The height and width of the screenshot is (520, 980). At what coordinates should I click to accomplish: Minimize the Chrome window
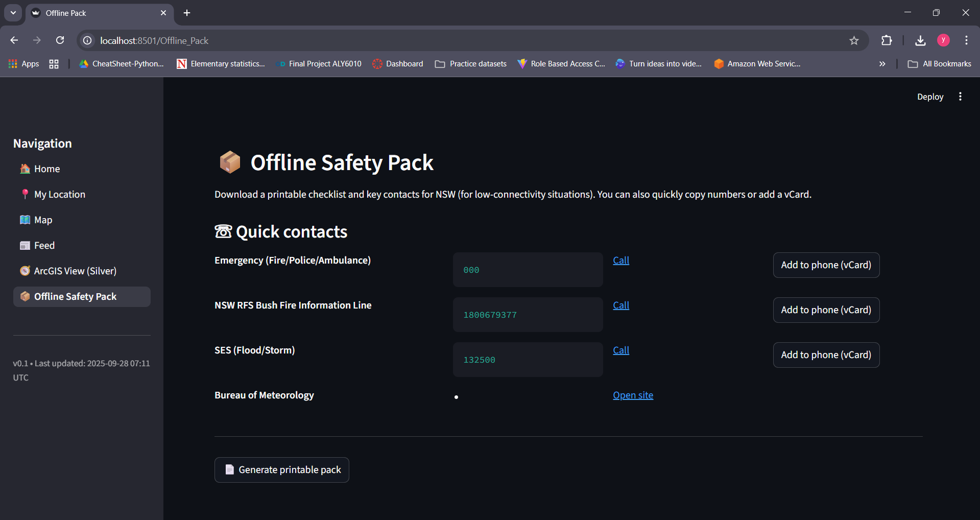[907, 13]
